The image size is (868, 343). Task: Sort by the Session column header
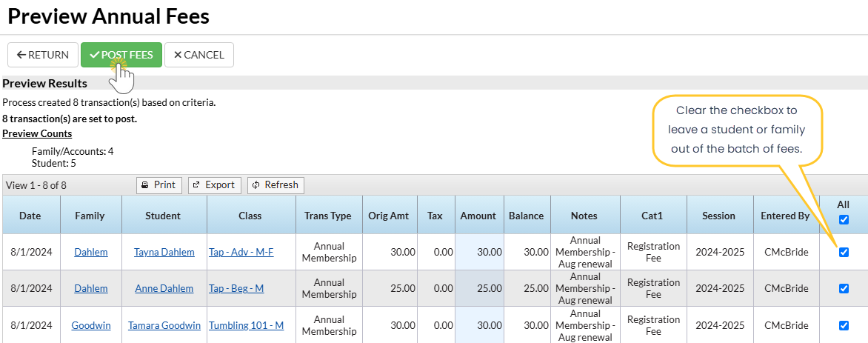click(719, 216)
